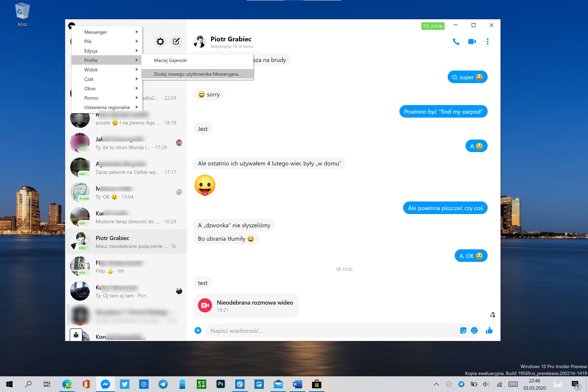Open Task View on taskbar

pos(47,384)
